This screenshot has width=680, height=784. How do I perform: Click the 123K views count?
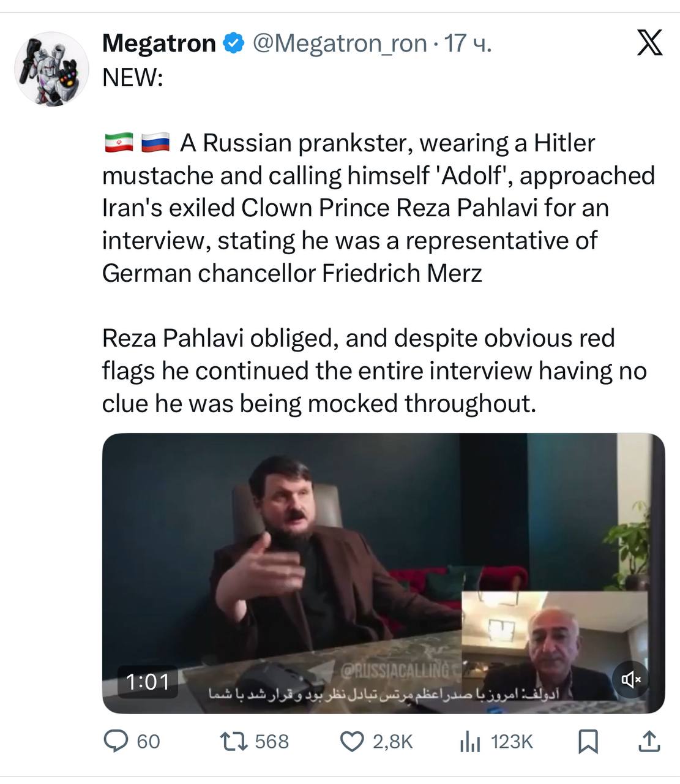pos(512,742)
